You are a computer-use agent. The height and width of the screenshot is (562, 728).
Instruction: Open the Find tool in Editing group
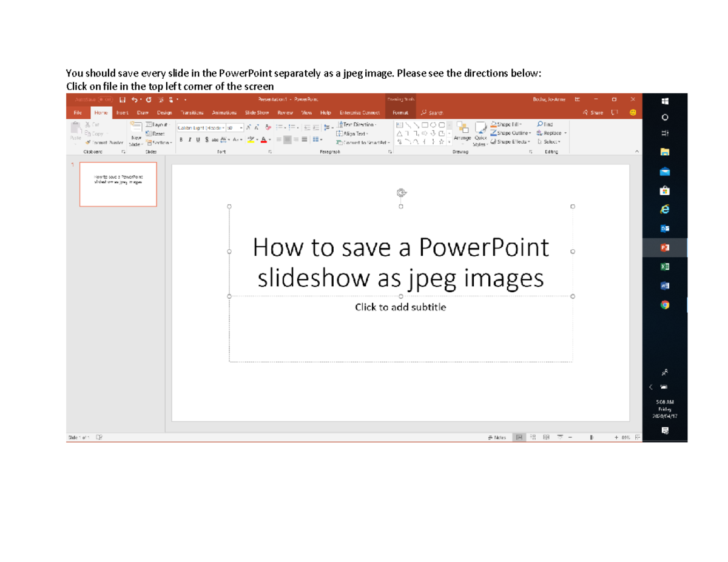tap(545, 124)
